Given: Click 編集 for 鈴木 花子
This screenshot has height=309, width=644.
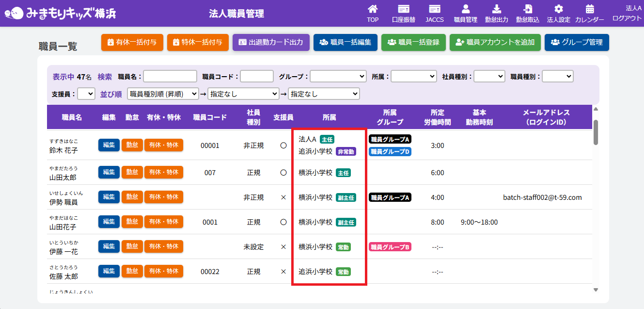Looking at the screenshot, I should tap(109, 145).
